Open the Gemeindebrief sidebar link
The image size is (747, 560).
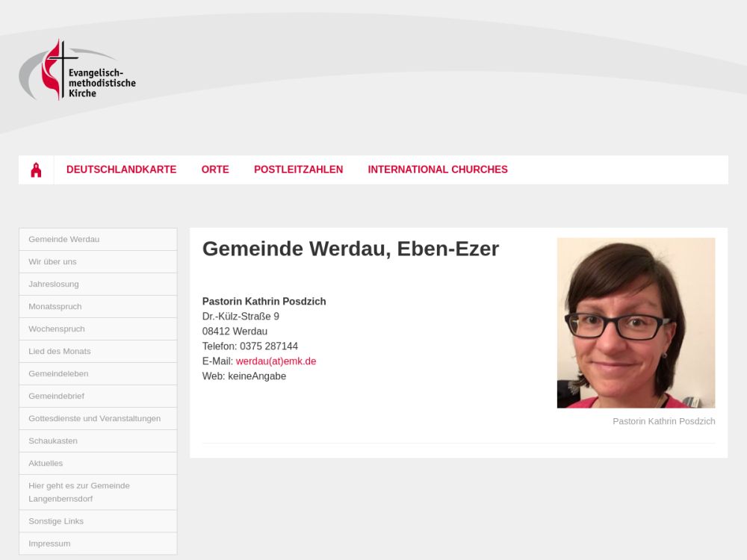[x=98, y=396]
